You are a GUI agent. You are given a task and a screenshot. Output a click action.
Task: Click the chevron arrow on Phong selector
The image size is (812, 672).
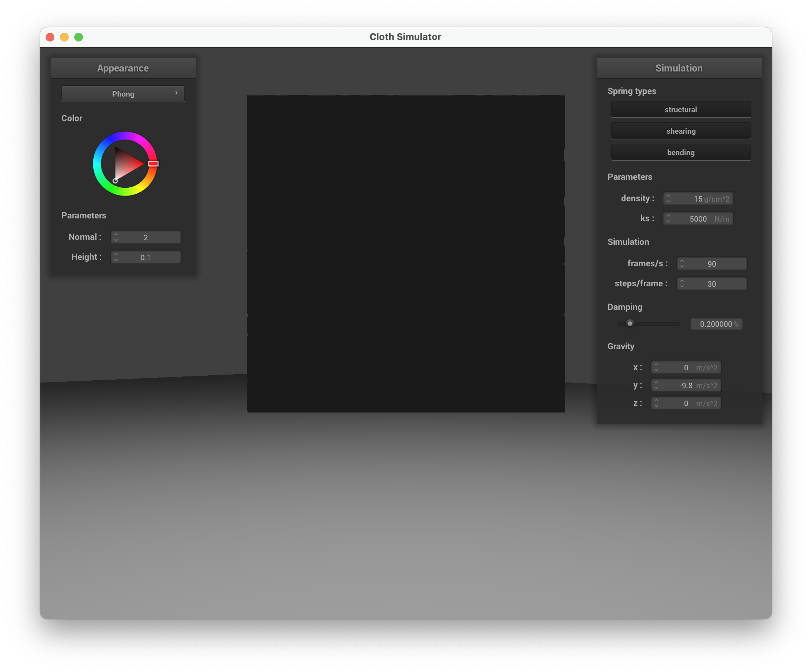(x=176, y=93)
